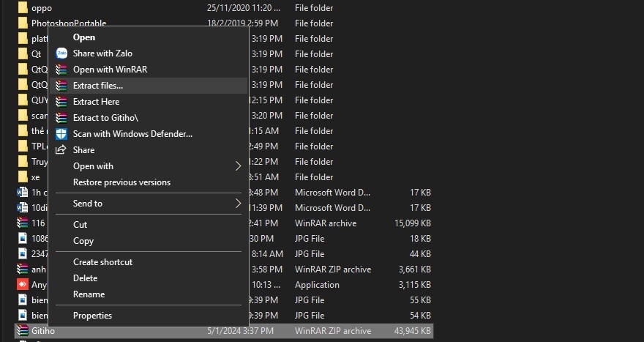Click the 54 KB size cell

[420, 316]
